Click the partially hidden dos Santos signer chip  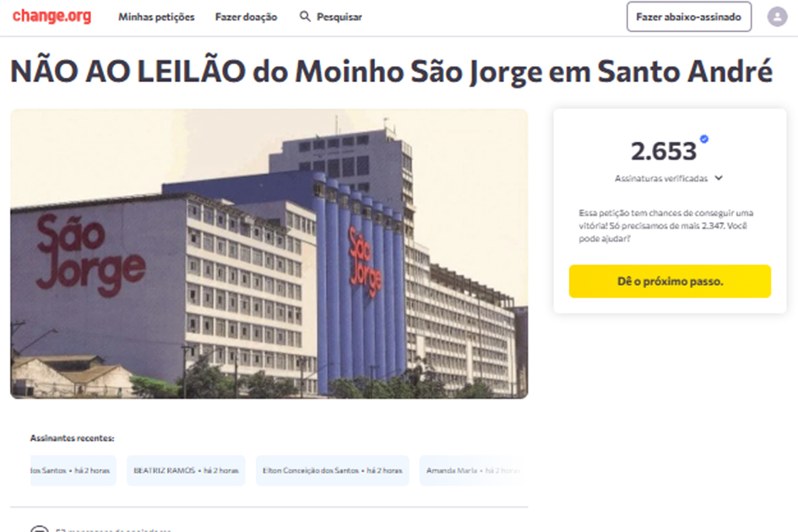click(x=73, y=470)
